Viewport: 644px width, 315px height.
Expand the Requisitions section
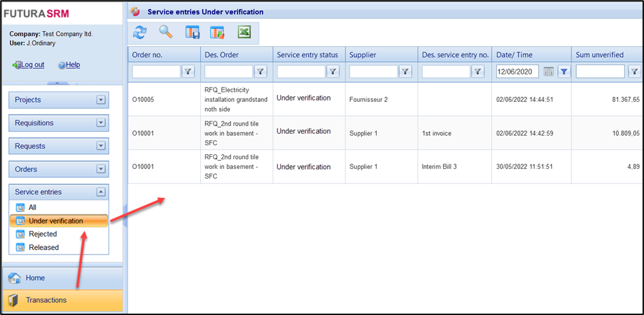pos(101,123)
